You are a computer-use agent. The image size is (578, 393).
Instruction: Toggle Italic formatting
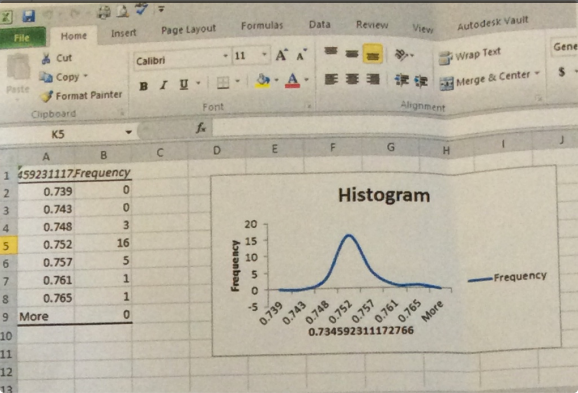click(163, 86)
